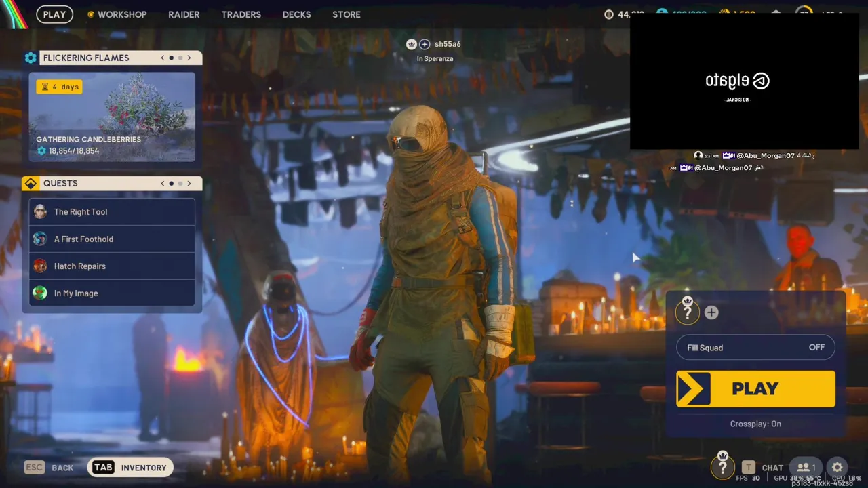Click the Quests header icon
The height and width of the screenshot is (488, 868).
31,183
